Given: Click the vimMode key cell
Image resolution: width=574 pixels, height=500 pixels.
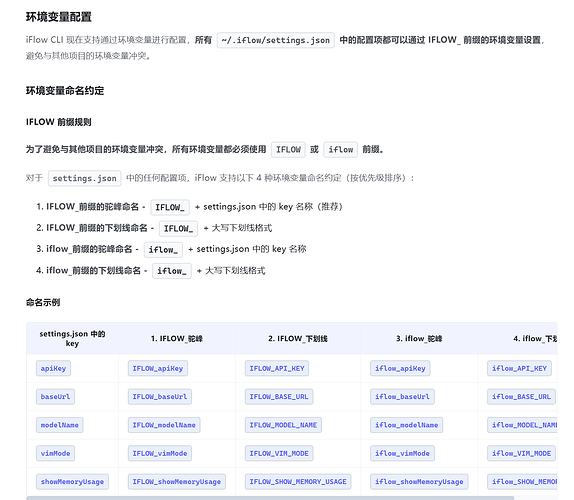Looking at the screenshot, I should (55, 453).
